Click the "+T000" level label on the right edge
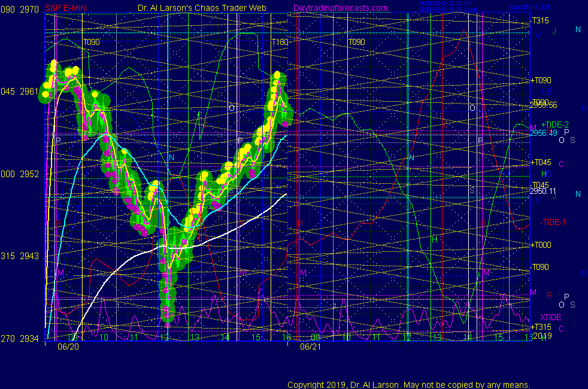Viewport: 588px width, 389px height. pos(541,245)
